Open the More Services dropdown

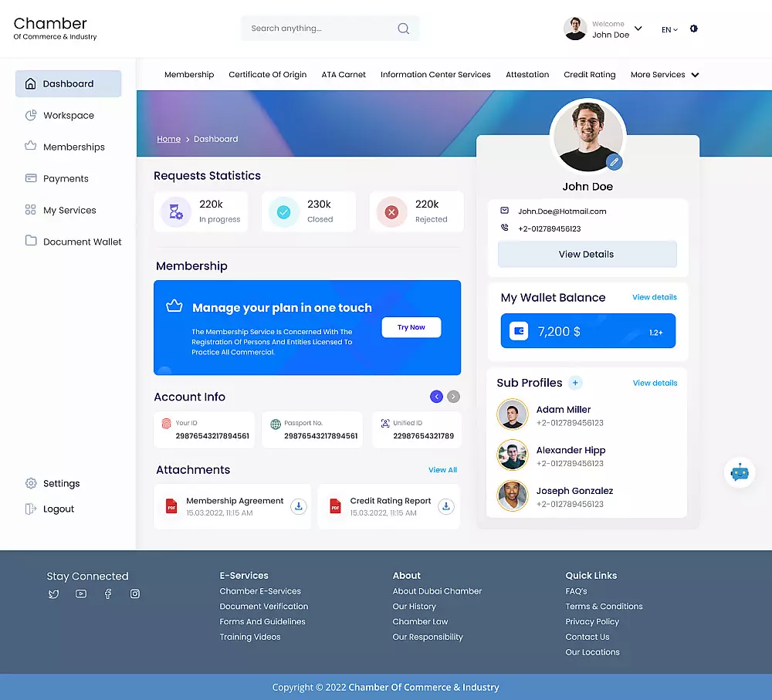(x=665, y=75)
